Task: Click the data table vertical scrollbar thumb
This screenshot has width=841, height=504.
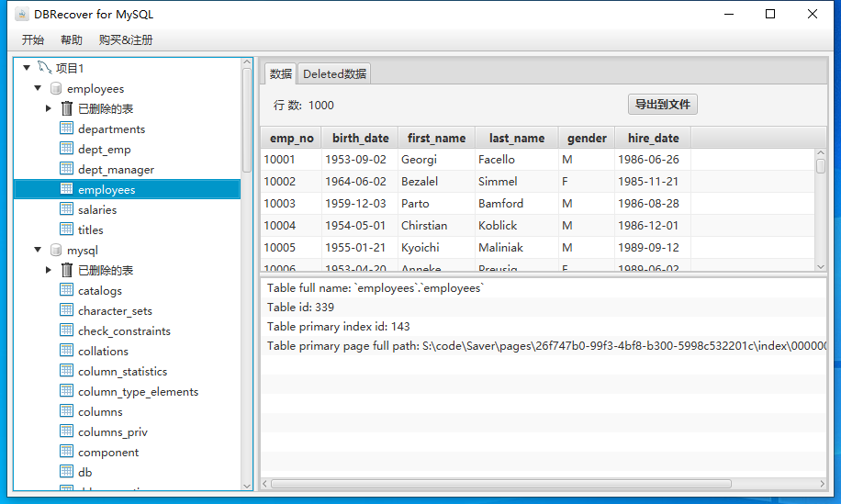Action: tap(821, 166)
